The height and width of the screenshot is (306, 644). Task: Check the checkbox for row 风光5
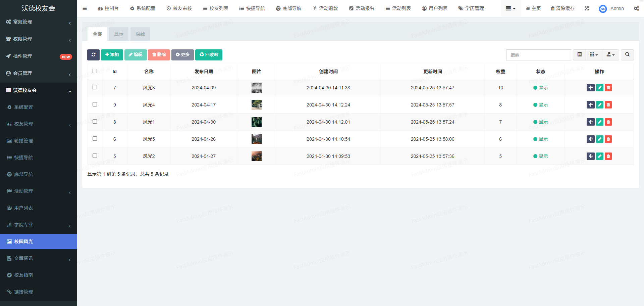[x=95, y=139]
